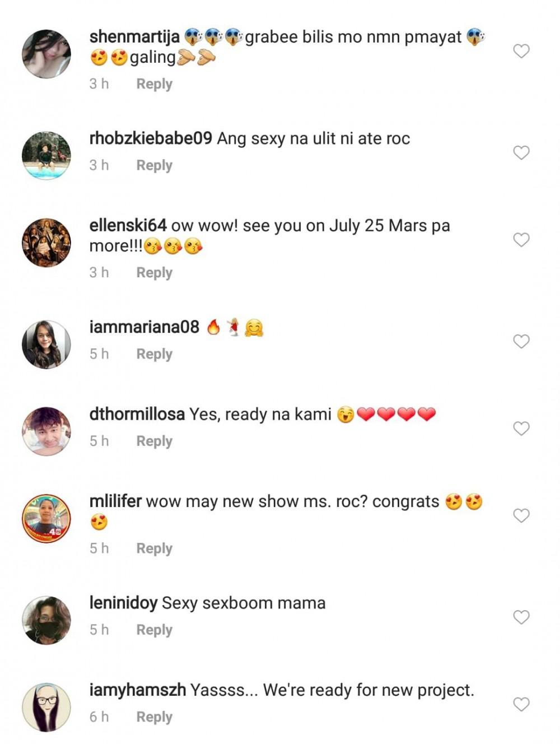Reply to rhobzkiebabe09's comment
The width and height of the screenshot is (560, 744).
pyautogui.click(x=154, y=165)
